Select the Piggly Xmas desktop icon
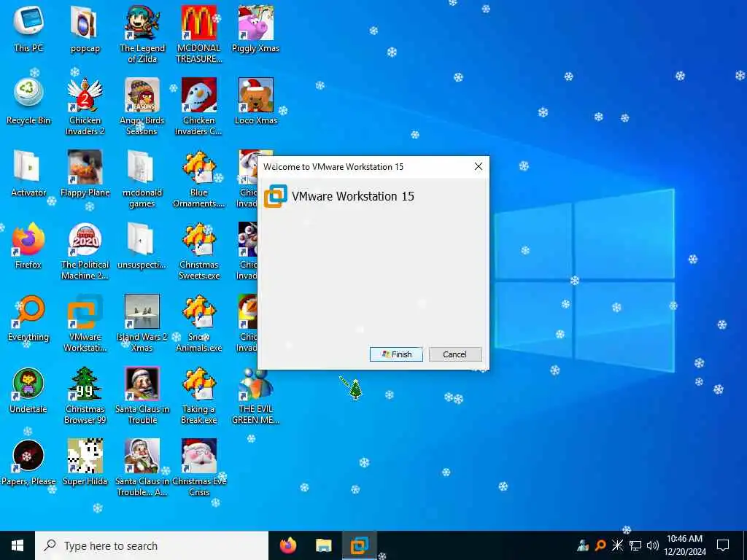Screen dimensions: 747x560 click(256, 28)
